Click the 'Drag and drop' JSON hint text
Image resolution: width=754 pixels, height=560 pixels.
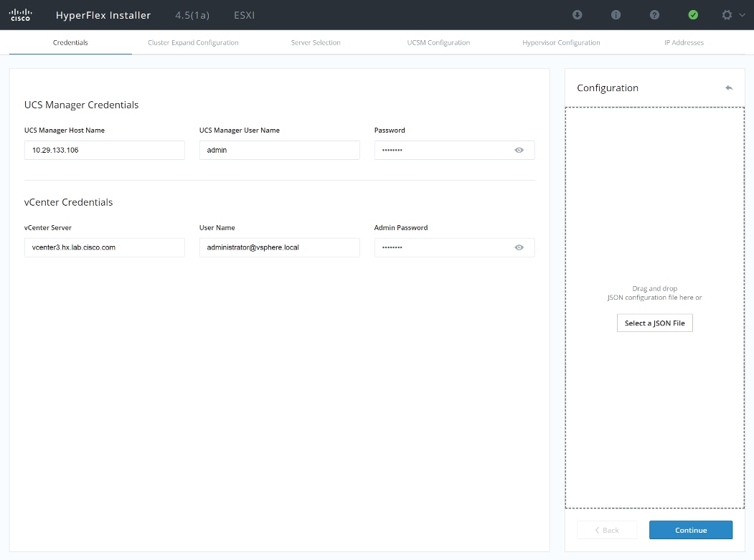coord(654,293)
